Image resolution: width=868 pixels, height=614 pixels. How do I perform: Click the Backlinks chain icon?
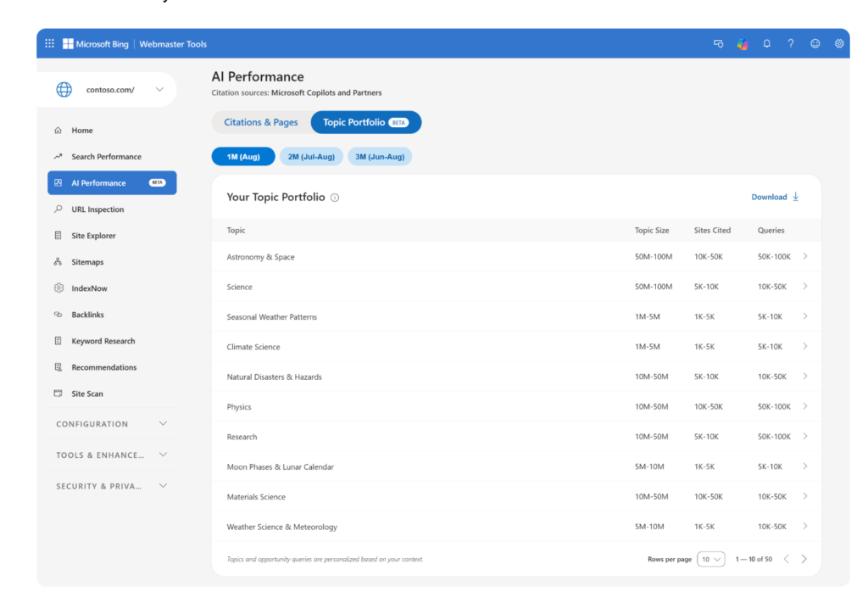pyautogui.click(x=58, y=314)
